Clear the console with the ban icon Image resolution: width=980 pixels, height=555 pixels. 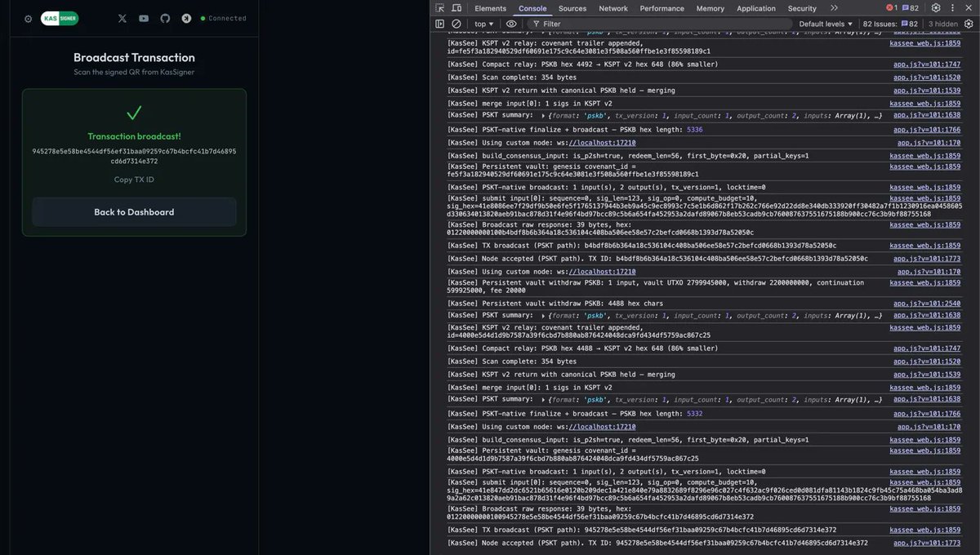pos(457,24)
